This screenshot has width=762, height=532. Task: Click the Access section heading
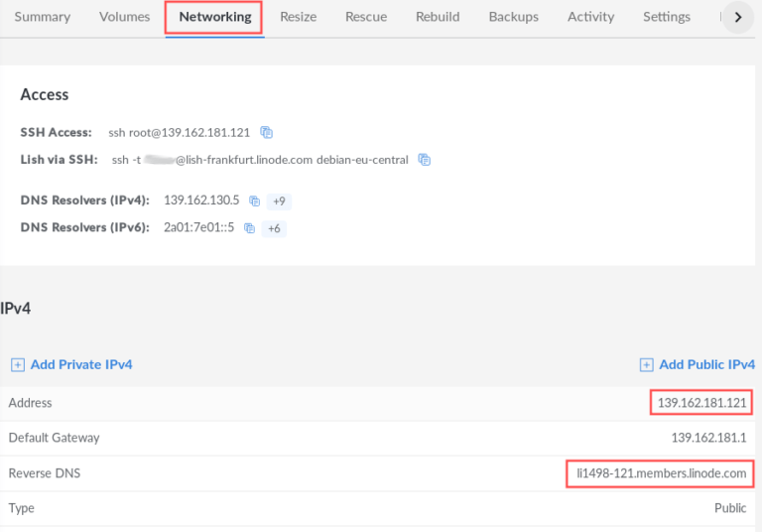45,94
